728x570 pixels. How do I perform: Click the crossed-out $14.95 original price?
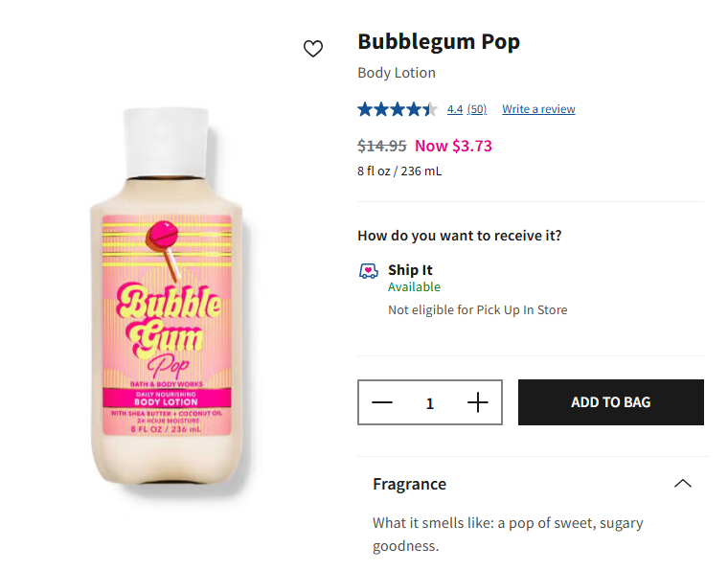(x=381, y=146)
